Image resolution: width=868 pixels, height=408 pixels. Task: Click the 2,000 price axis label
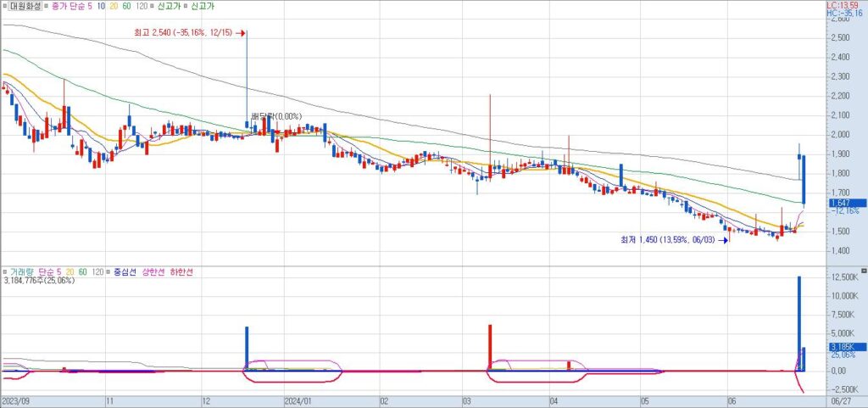(840, 135)
